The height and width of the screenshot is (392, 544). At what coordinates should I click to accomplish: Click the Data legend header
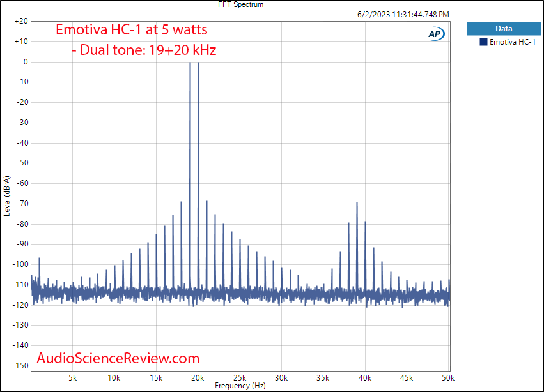click(504, 29)
